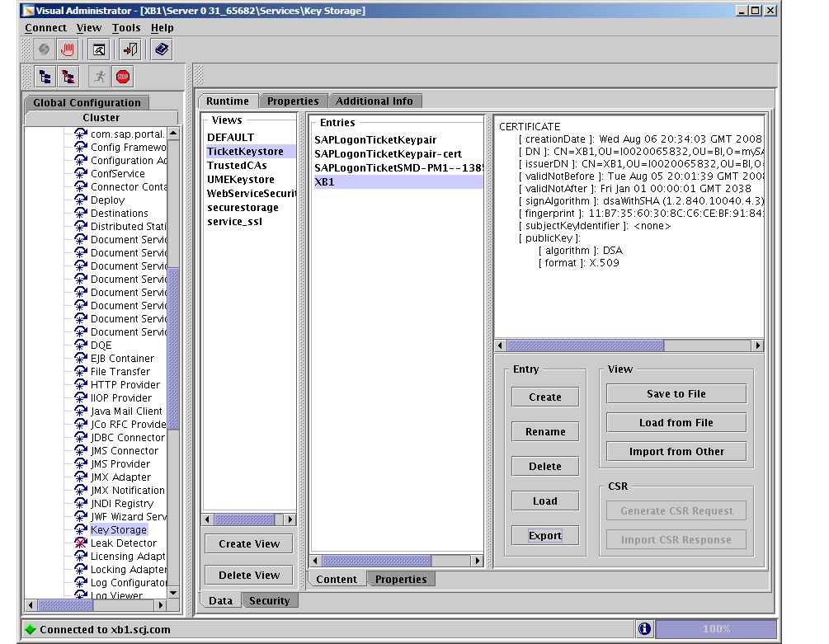Click the grayed-out connect toolbar icon

coord(44,49)
